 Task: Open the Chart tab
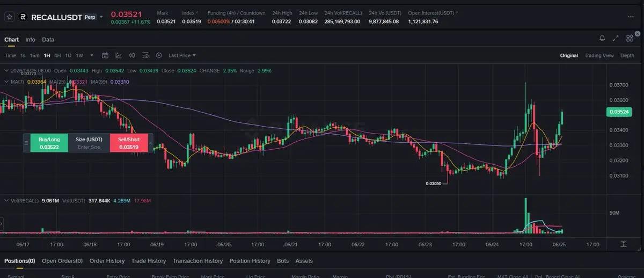tap(11, 39)
